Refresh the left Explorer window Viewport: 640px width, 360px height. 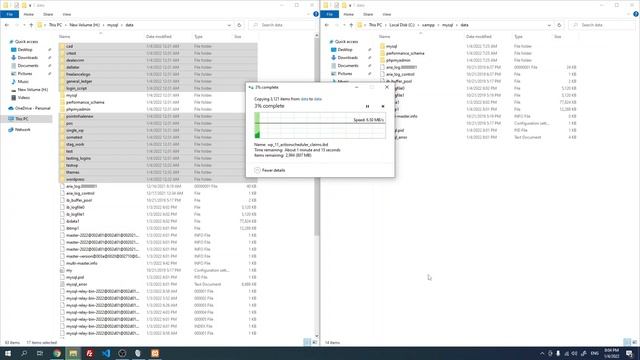tap(239, 25)
